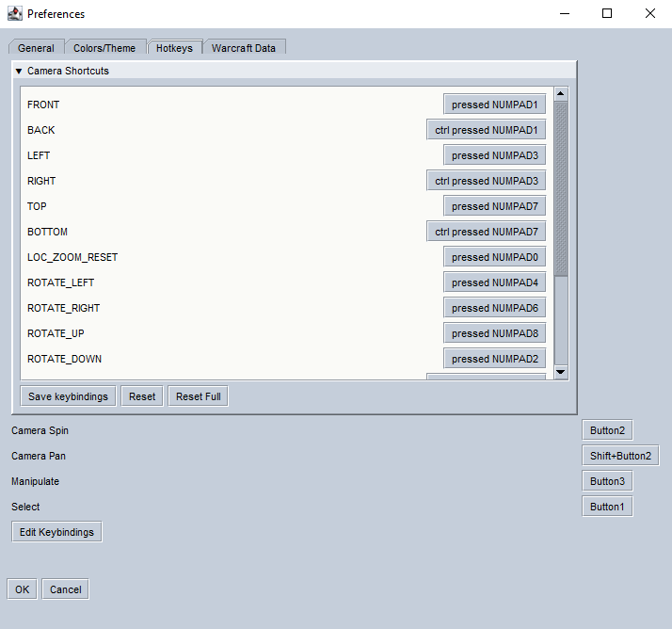Click the RIGHT label in shortcuts list
Image resolution: width=672 pixels, height=629 pixels.
(41, 181)
